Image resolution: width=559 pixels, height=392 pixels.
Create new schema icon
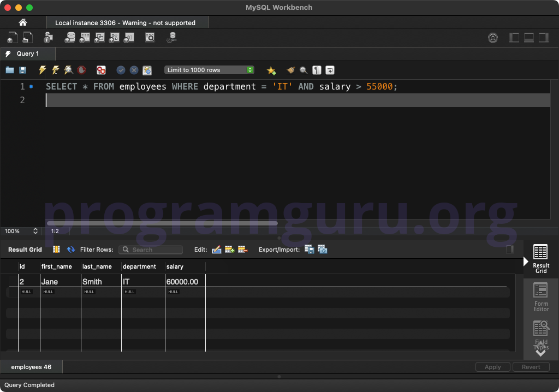pyautogui.click(x=70, y=38)
